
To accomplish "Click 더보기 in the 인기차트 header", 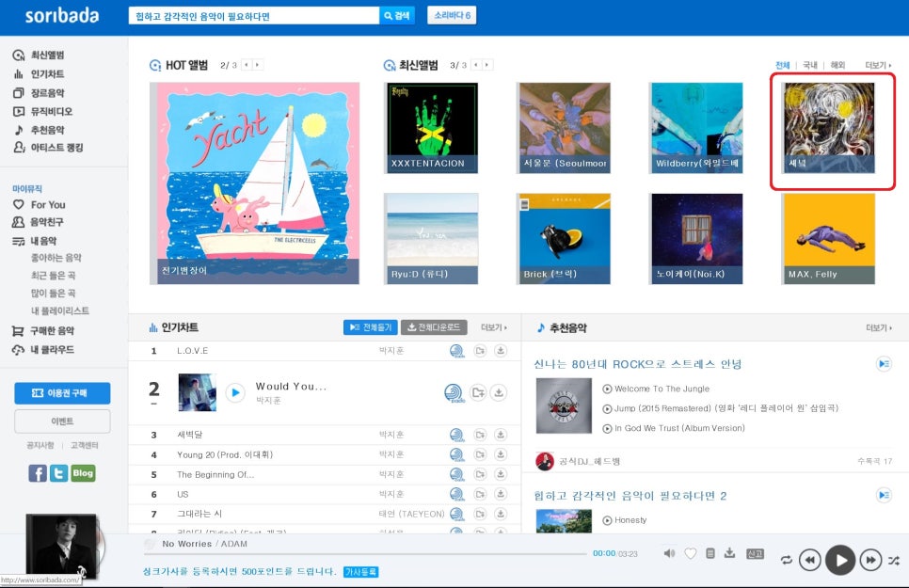I will [x=494, y=327].
